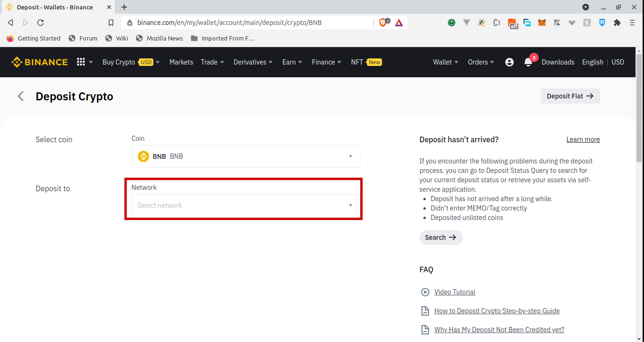Click the Search button for deposit status
This screenshot has height=342, width=644.
click(x=441, y=237)
